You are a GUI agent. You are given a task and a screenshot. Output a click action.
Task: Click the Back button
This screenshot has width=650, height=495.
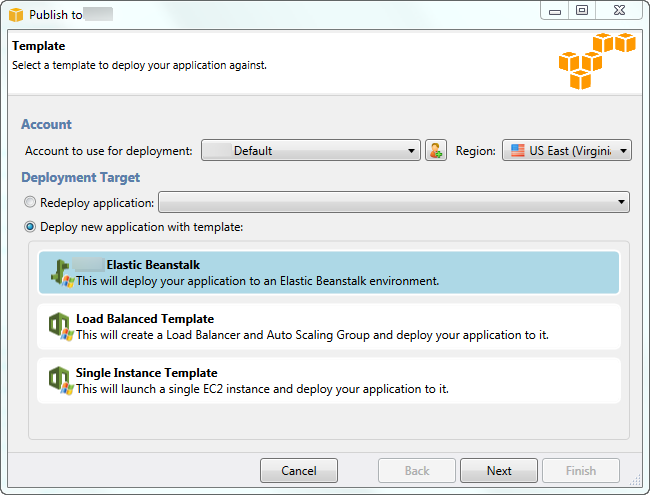pyautogui.click(x=417, y=471)
